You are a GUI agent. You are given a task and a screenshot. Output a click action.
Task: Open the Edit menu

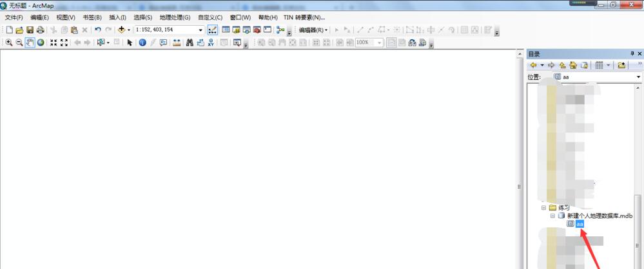(39, 17)
